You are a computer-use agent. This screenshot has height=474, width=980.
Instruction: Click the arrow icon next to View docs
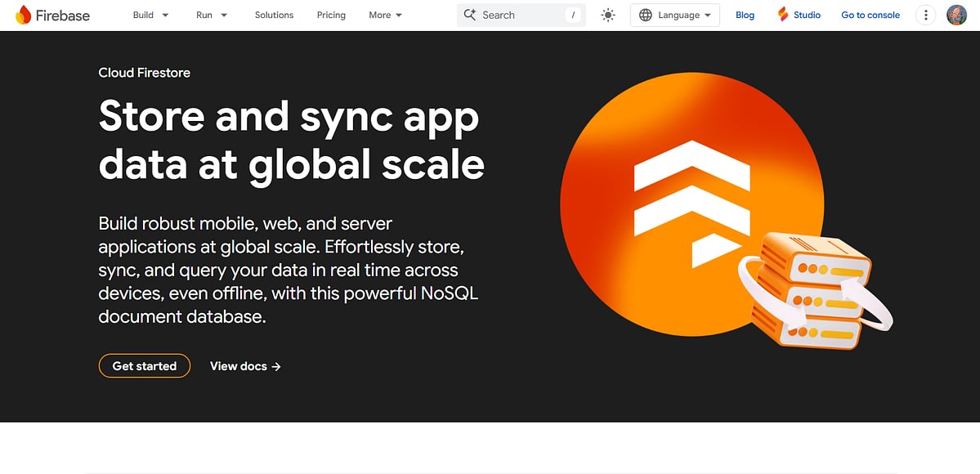277,366
